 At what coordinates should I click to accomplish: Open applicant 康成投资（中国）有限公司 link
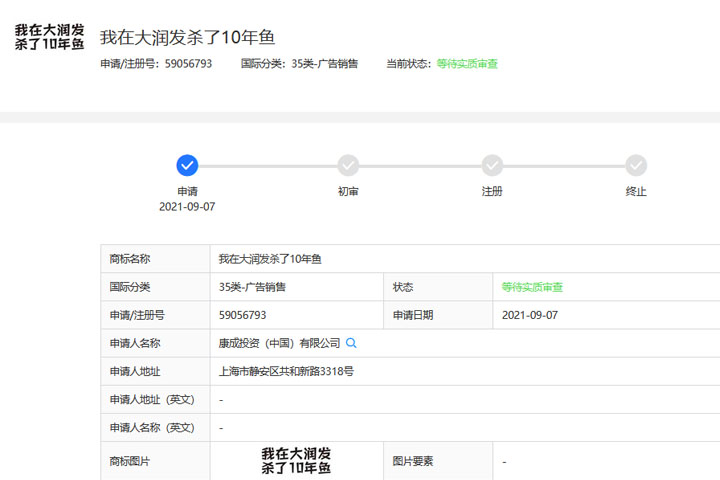(x=279, y=343)
